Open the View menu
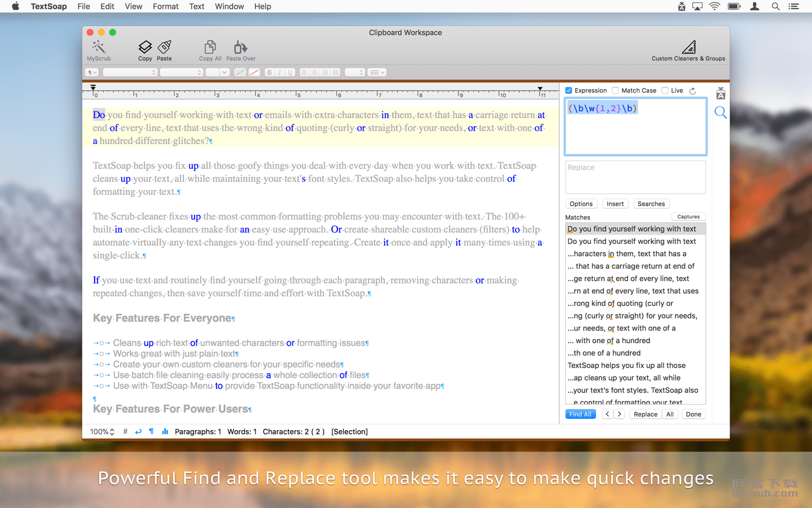 tap(134, 6)
